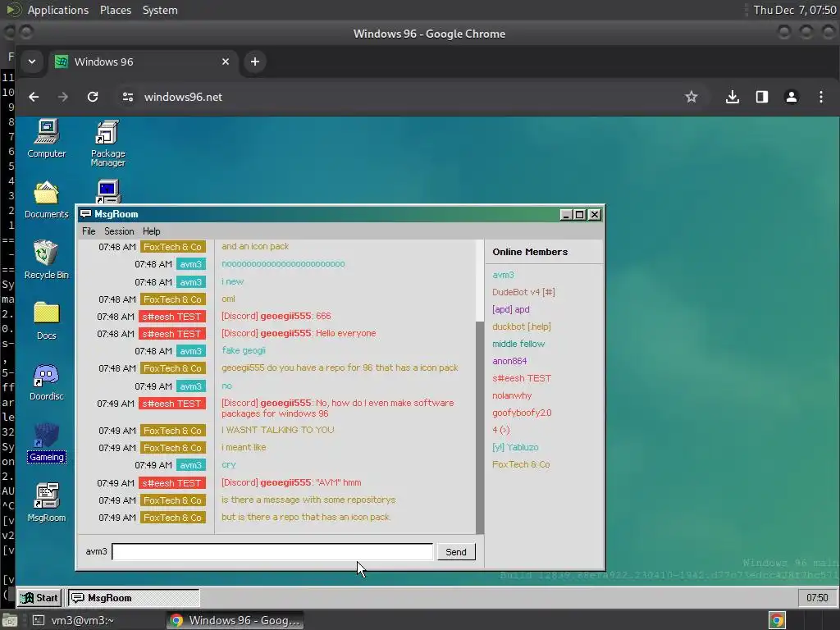Switch to Windows 96 Chrome task in panel
This screenshot has width=840, height=630.
[x=235, y=620]
